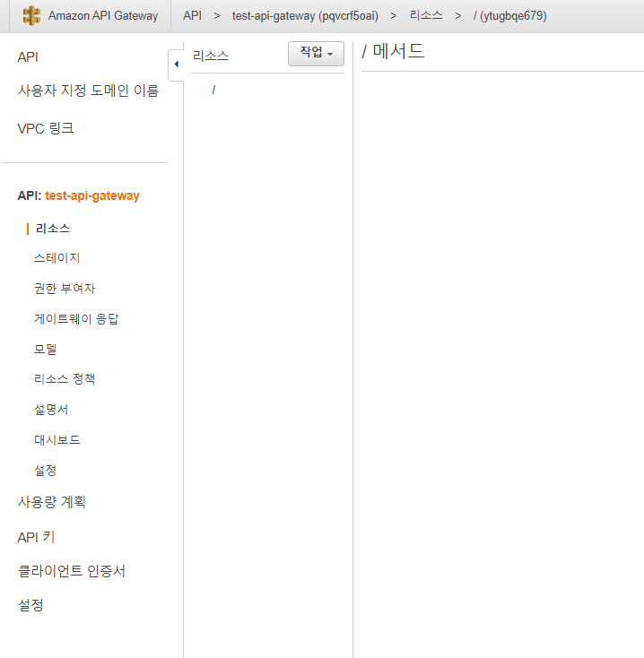Open VPC 링크 in sidebar
The width and height of the screenshot is (644, 658).
point(46,128)
